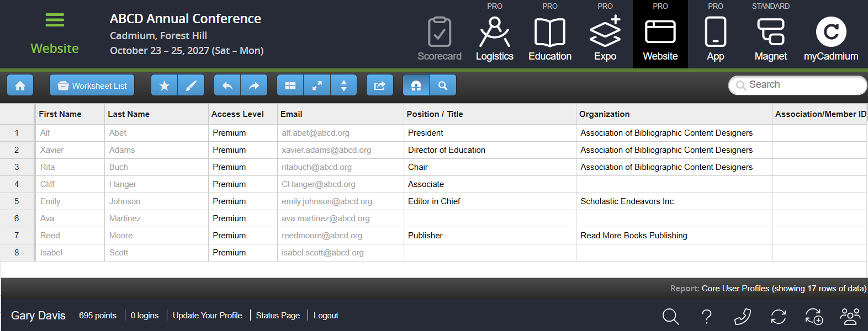
Task: Click the footer add users icon
Action: tap(850, 316)
